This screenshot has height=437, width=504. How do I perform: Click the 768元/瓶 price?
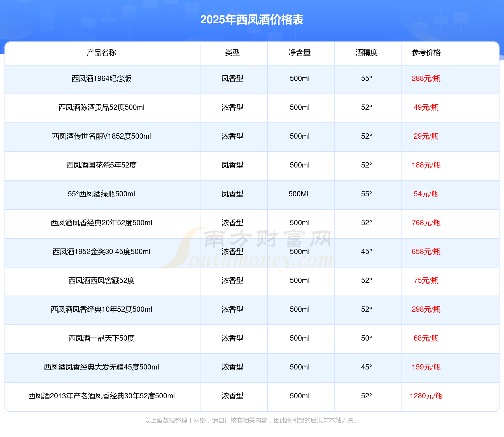pyautogui.click(x=426, y=223)
